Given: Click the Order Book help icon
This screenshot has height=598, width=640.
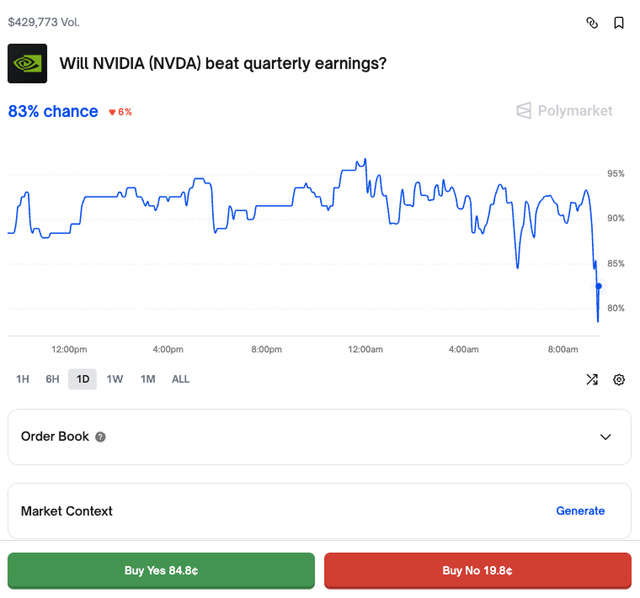Looking at the screenshot, I should 101,437.
